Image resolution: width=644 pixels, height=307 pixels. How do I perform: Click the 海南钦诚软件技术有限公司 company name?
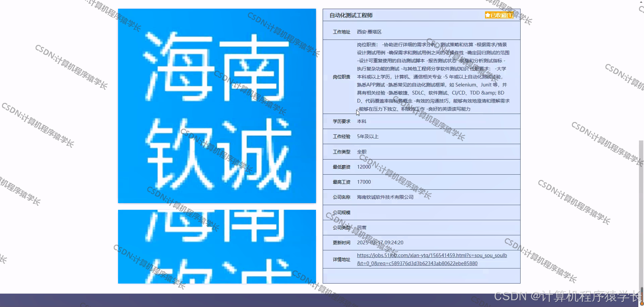coord(385,197)
